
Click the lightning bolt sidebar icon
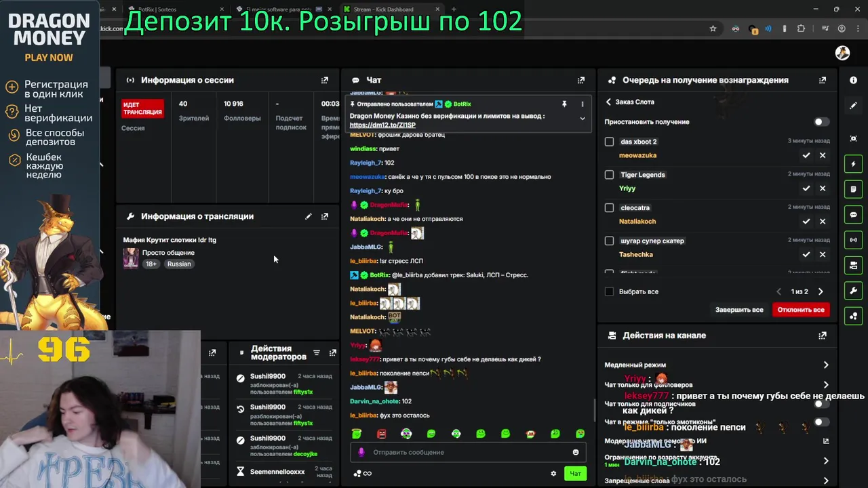point(853,164)
